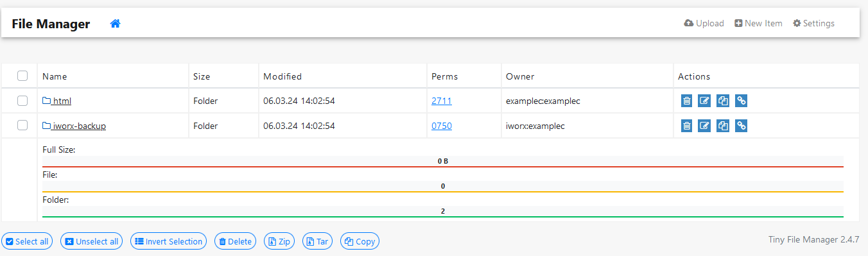
Task: Sort by the Perms column header
Action: tap(445, 76)
